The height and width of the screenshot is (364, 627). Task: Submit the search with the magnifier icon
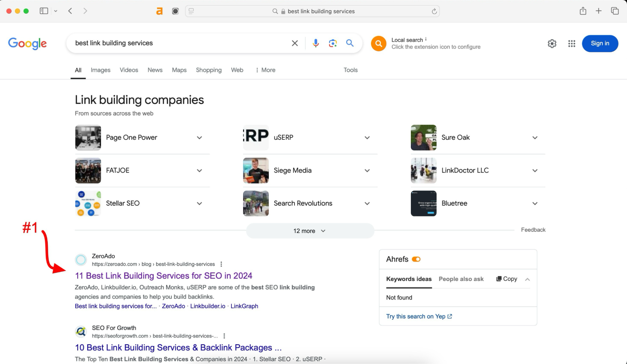coord(350,43)
